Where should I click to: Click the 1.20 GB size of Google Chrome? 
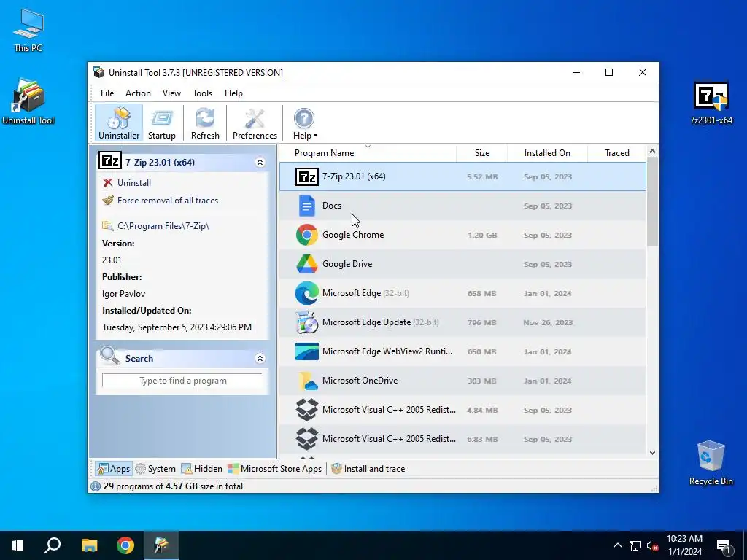tap(482, 236)
